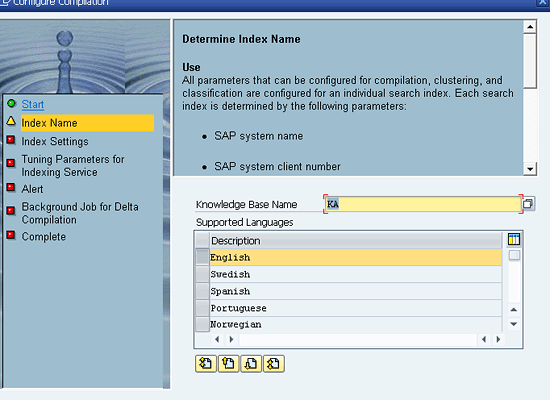
Task: Open the table column configuration icon
Action: tap(514, 239)
